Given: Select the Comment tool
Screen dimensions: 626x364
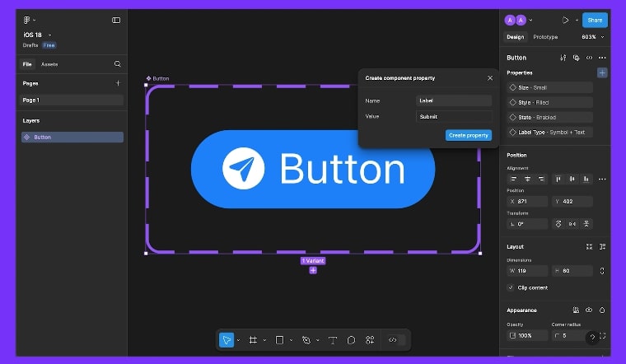Looking at the screenshot, I should pos(351,340).
